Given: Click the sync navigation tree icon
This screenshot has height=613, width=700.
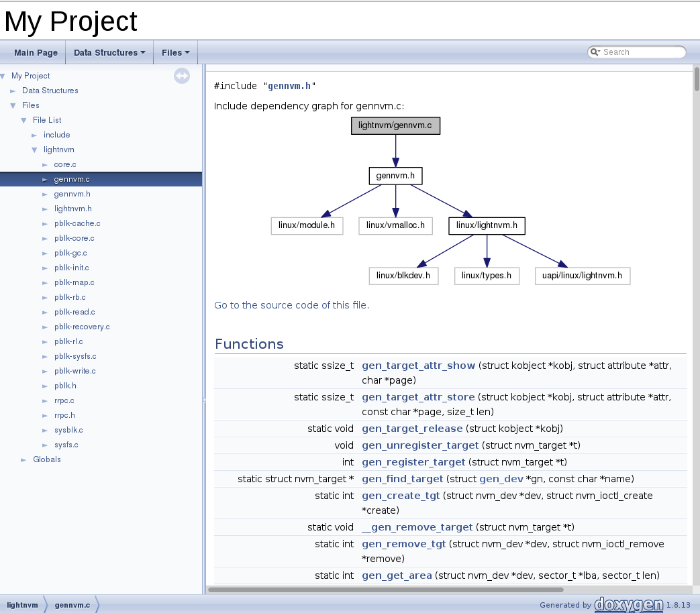Looking at the screenshot, I should pos(182,76).
